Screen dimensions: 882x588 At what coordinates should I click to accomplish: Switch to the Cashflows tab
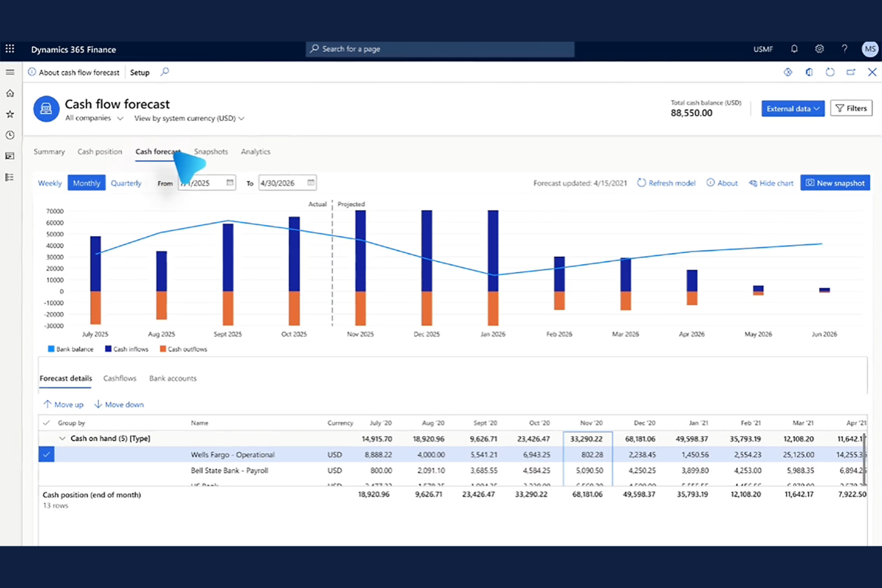coord(120,378)
